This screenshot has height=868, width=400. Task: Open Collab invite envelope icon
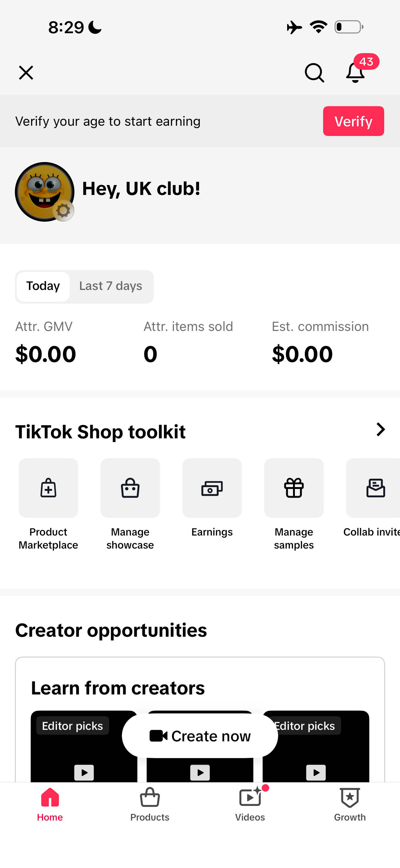tap(374, 488)
